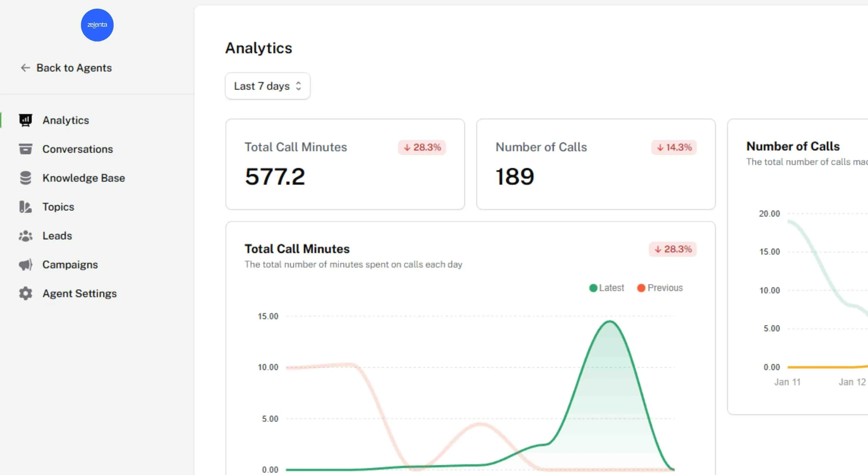The height and width of the screenshot is (475, 868).
Task: Click the back arrow beside Back to Agents
Action: tap(25, 68)
